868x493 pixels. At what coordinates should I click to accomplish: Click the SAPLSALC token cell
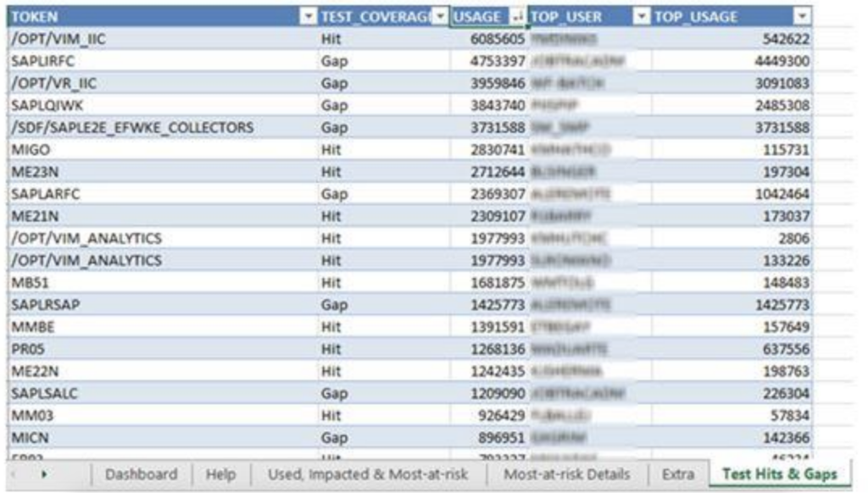[x=163, y=393]
